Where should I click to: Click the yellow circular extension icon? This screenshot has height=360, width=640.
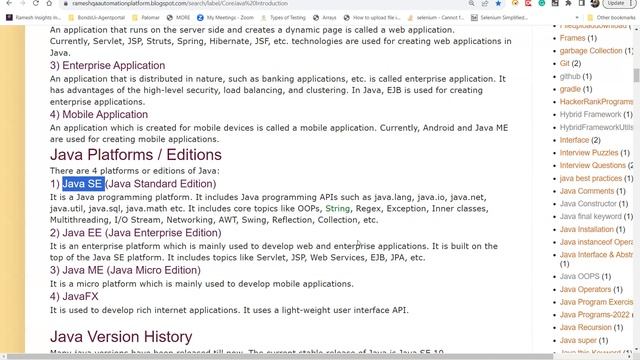[515, 3]
